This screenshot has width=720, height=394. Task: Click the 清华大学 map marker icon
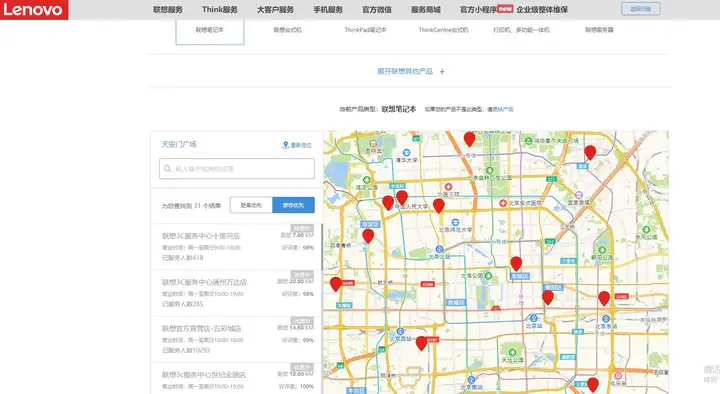click(406, 152)
